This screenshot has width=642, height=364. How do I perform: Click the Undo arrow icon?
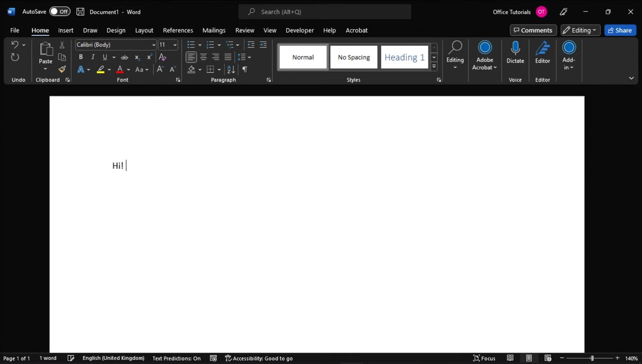15,44
